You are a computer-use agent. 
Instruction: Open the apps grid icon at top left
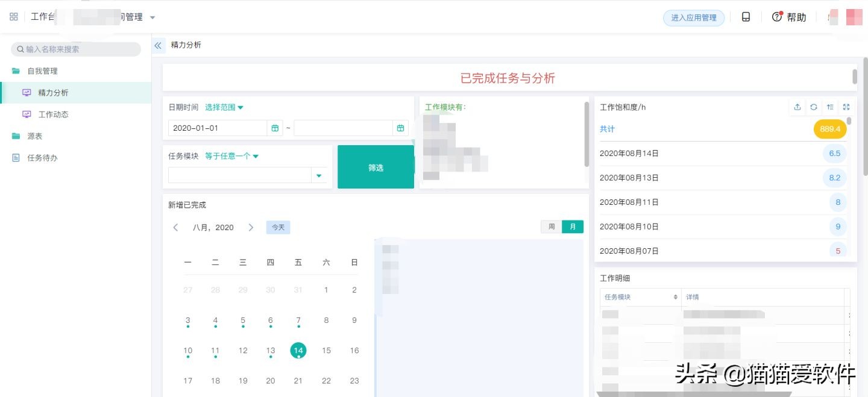(13, 16)
